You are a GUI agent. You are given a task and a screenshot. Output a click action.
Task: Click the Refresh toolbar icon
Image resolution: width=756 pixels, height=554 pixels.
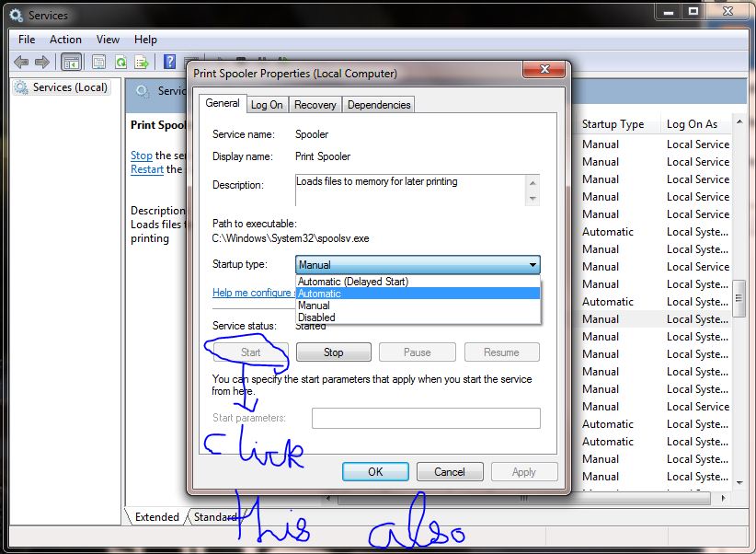pyautogui.click(x=120, y=62)
